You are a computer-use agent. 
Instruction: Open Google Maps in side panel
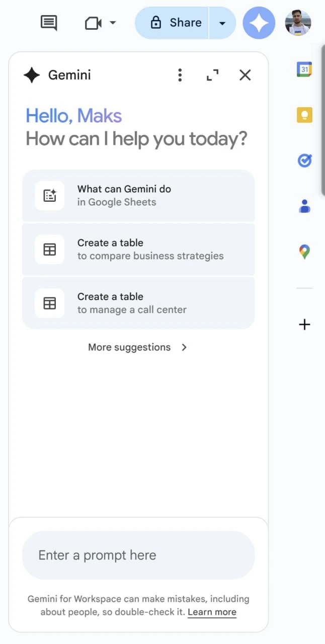pyautogui.click(x=304, y=252)
